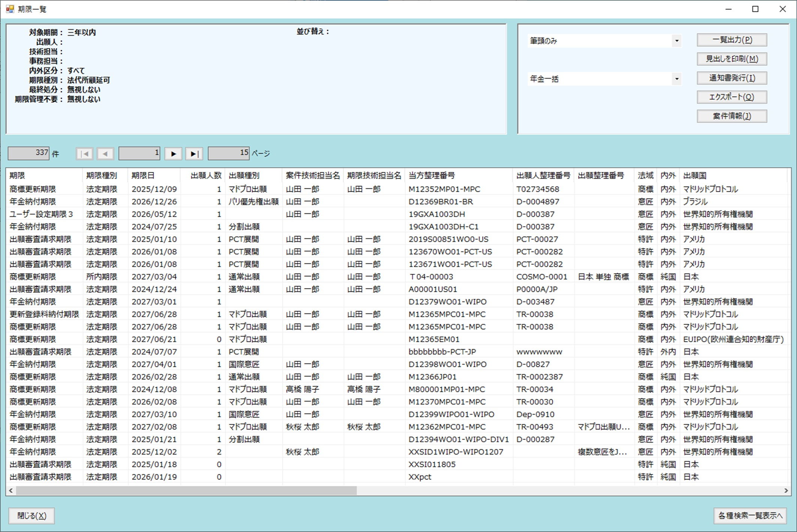
Task: Click the total pages field showing 15
Action: [229, 153]
